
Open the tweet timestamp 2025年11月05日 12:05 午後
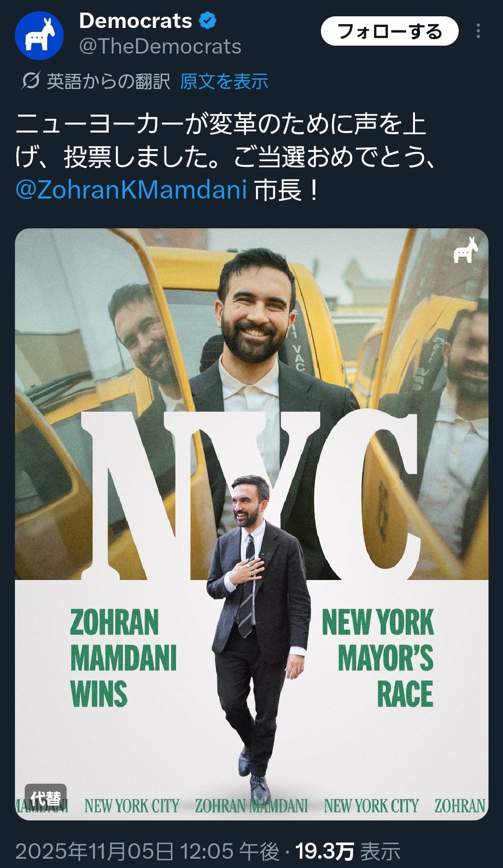(x=147, y=851)
